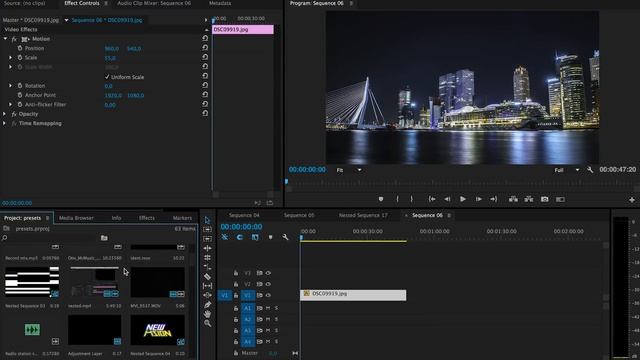
Task: Open Program monitor settings wrench
Action: (590, 169)
